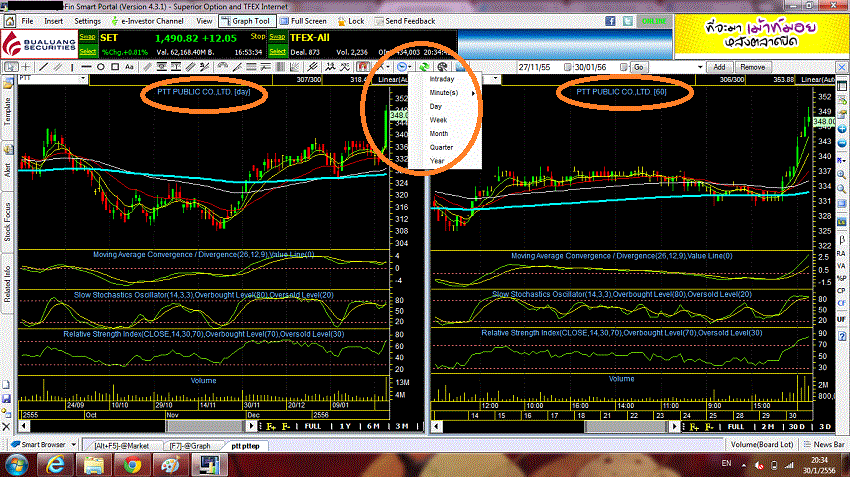Click the refresh chart icon
This screenshot has height=477, width=850.
click(x=424, y=67)
